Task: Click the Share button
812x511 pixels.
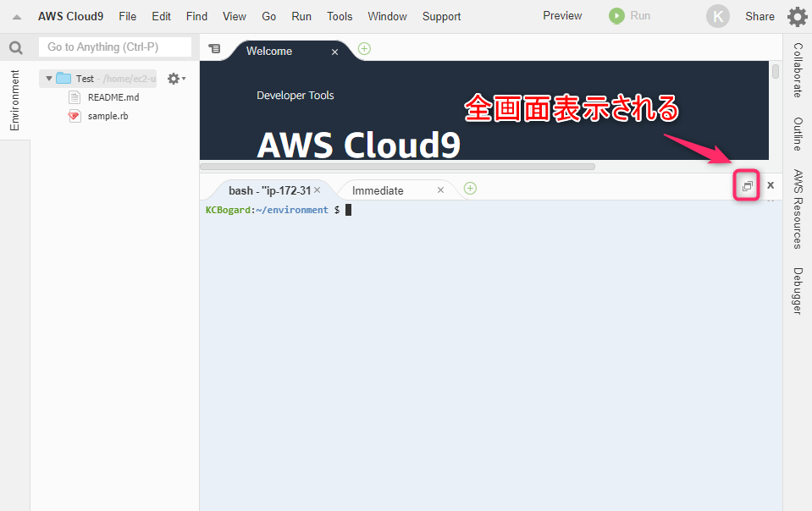Action: click(760, 17)
